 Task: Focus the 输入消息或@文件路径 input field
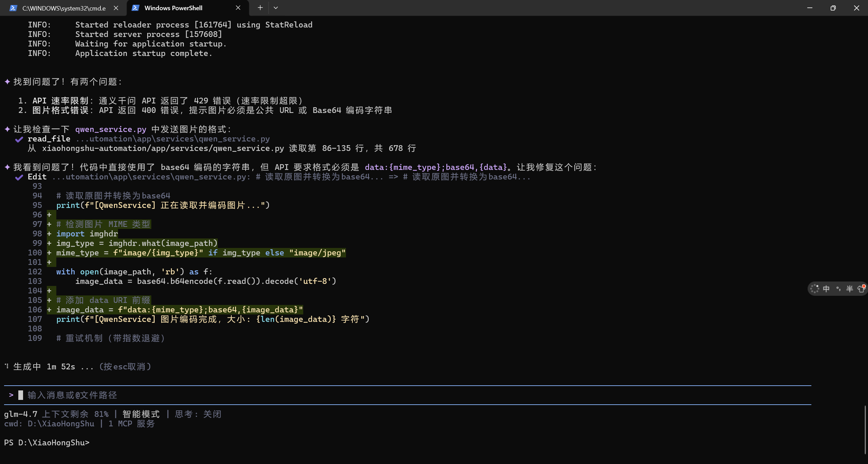[72, 395]
